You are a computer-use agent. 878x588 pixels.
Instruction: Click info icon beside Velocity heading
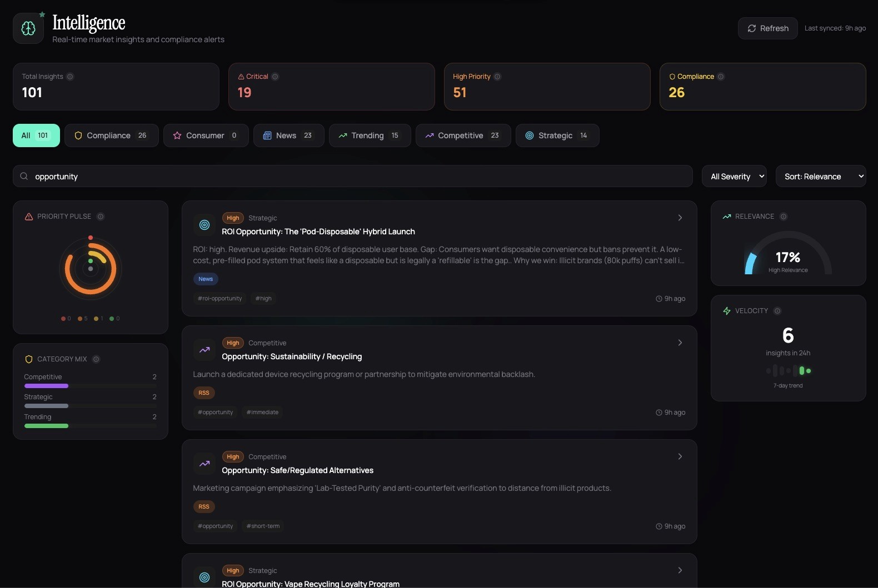777,311
